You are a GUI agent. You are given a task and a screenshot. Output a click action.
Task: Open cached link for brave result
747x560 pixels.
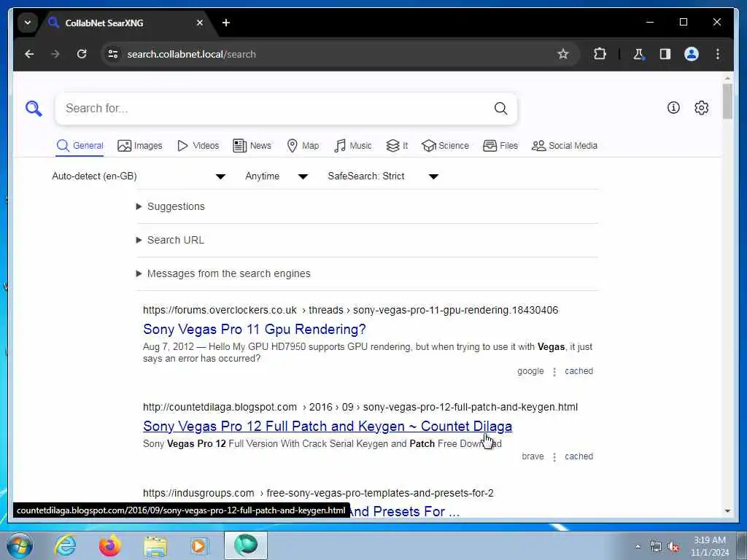point(578,456)
